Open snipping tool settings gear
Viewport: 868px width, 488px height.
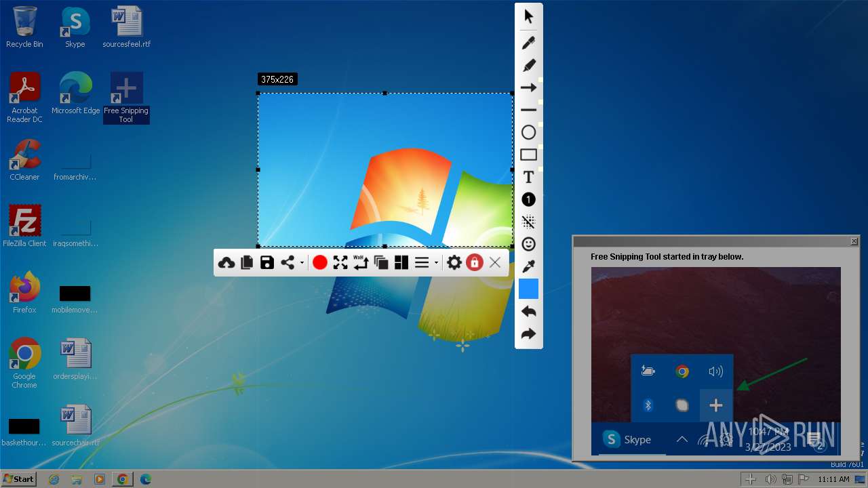coord(454,262)
